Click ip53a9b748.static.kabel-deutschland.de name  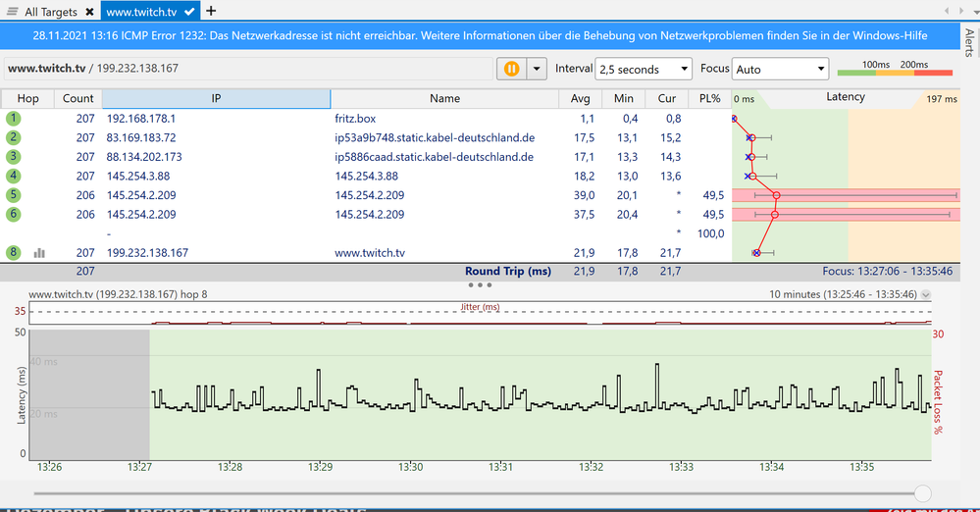(x=435, y=137)
